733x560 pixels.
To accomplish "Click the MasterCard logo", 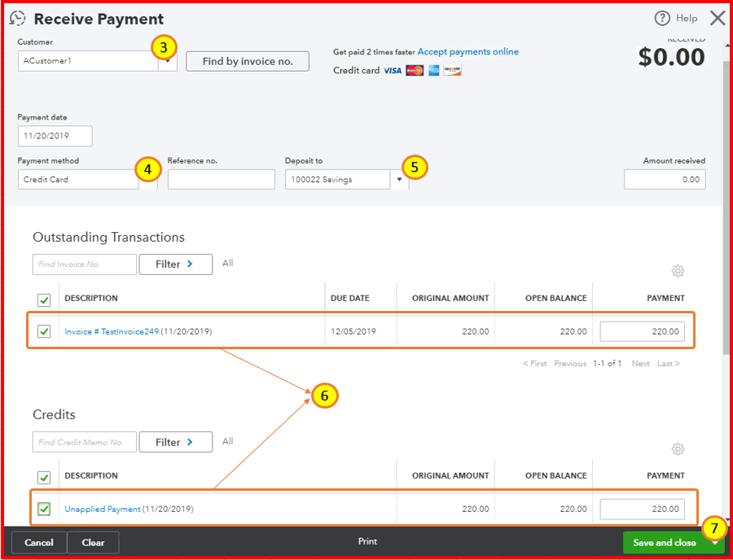I will 415,71.
